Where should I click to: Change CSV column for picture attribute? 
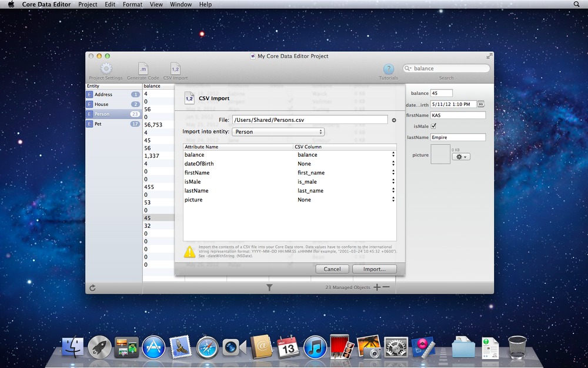345,200
